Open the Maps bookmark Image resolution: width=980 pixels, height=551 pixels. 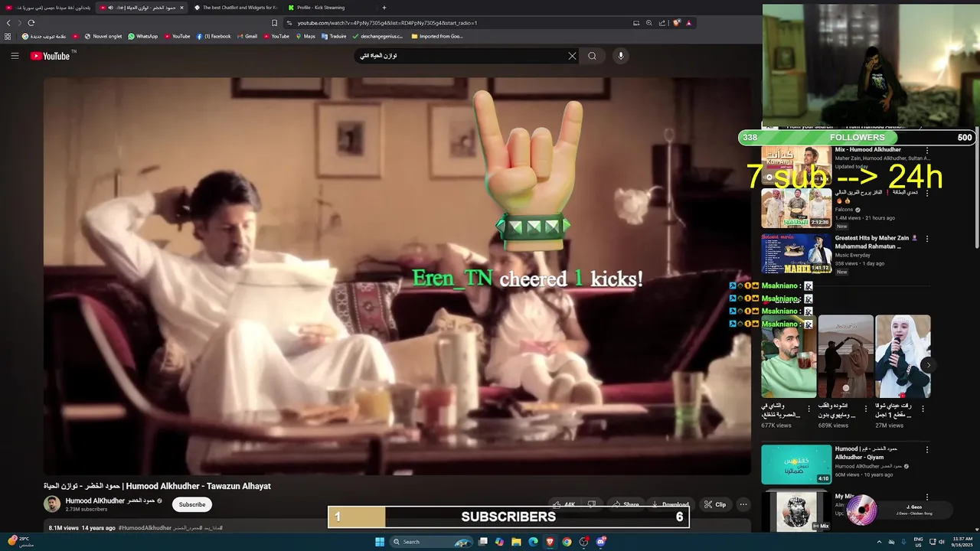point(305,36)
